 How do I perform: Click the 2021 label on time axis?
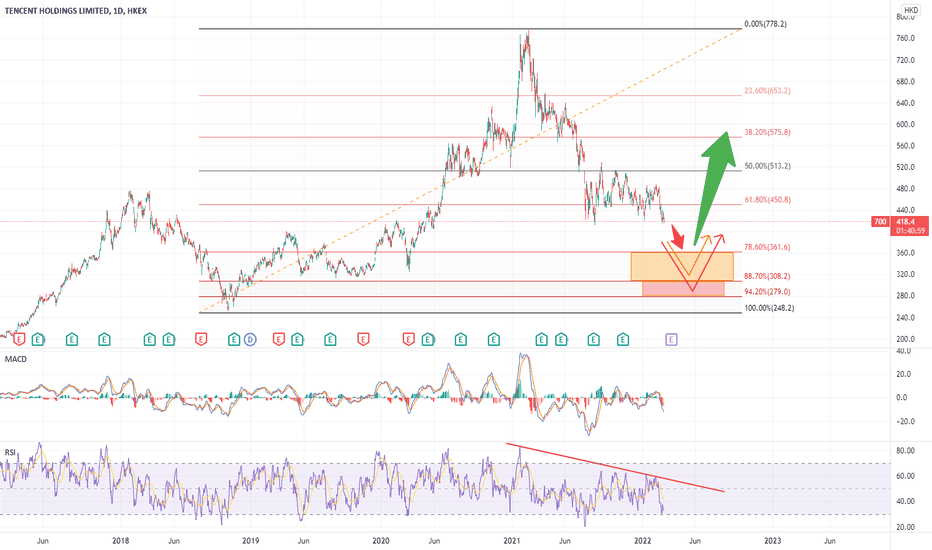tap(512, 541)
